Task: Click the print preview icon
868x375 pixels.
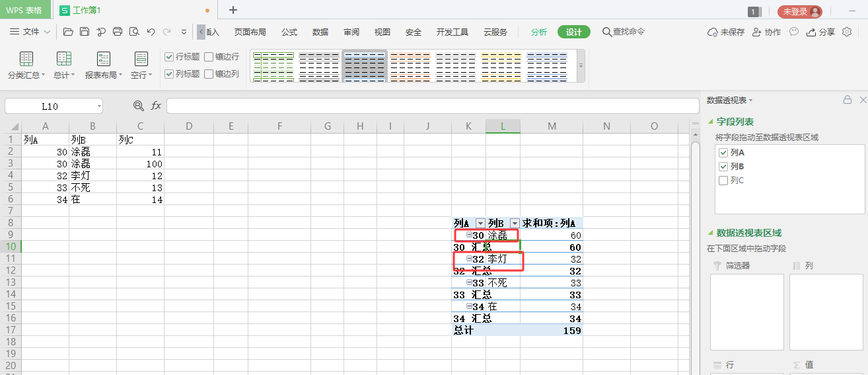Action: point(134,32)
